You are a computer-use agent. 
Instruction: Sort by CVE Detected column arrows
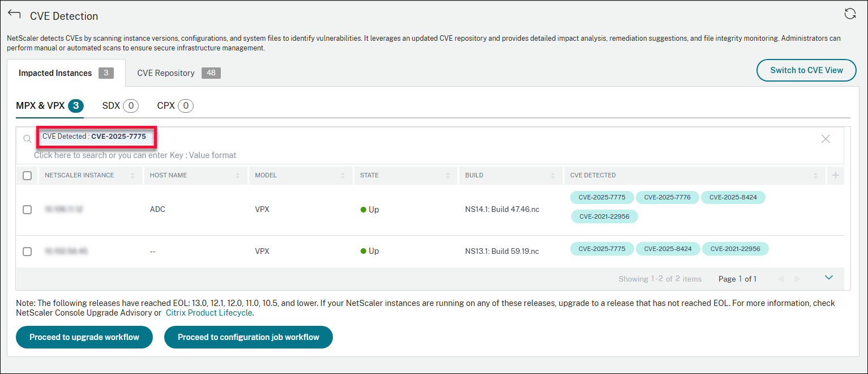click(x=816, y=176)
